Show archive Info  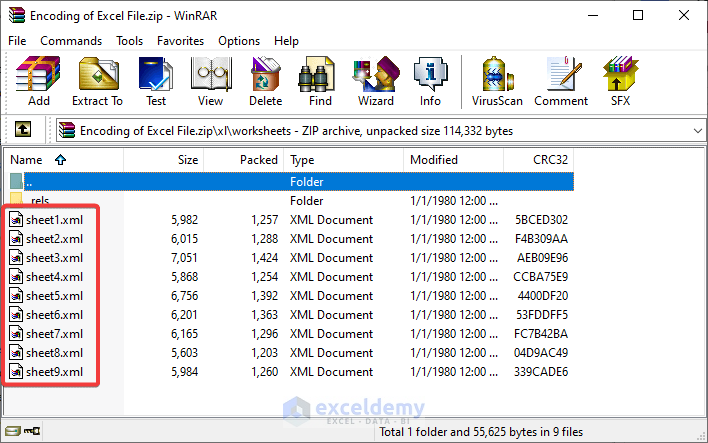430,74
